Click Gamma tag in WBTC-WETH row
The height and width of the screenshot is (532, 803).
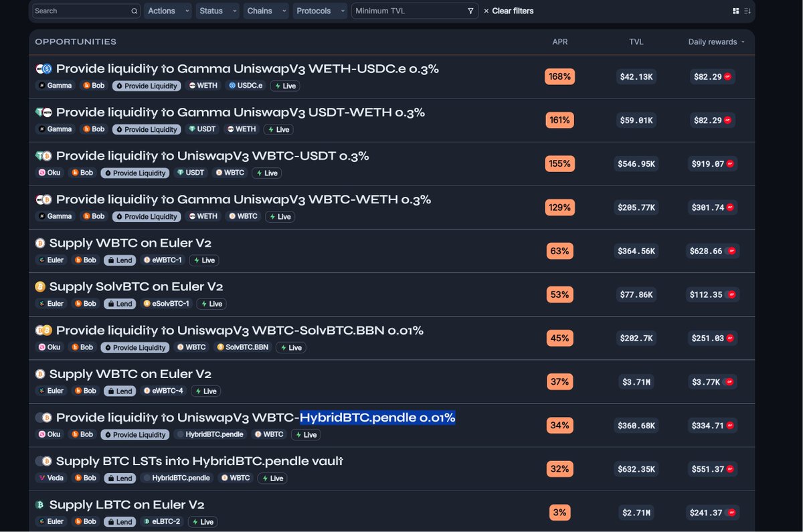55,216
